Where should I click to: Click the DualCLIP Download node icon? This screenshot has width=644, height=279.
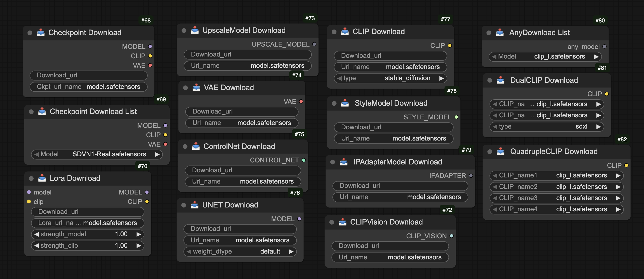click(x=501, y=80)
